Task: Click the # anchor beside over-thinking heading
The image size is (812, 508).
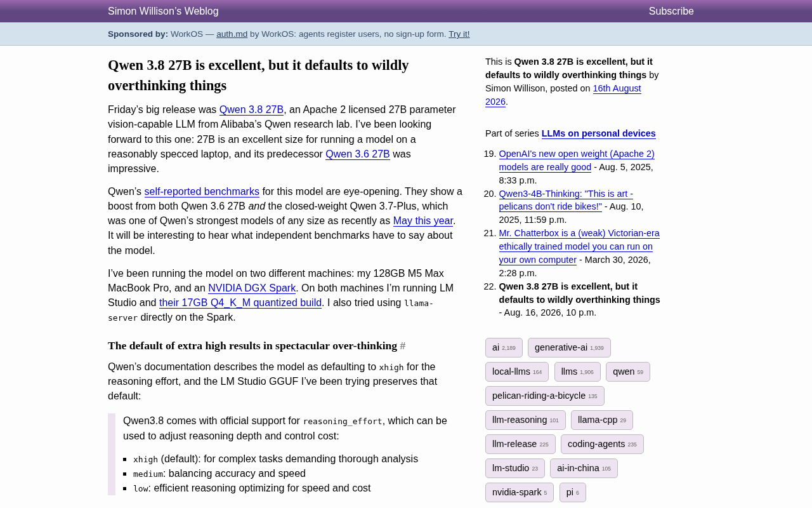Action: (x=403, y=346)
